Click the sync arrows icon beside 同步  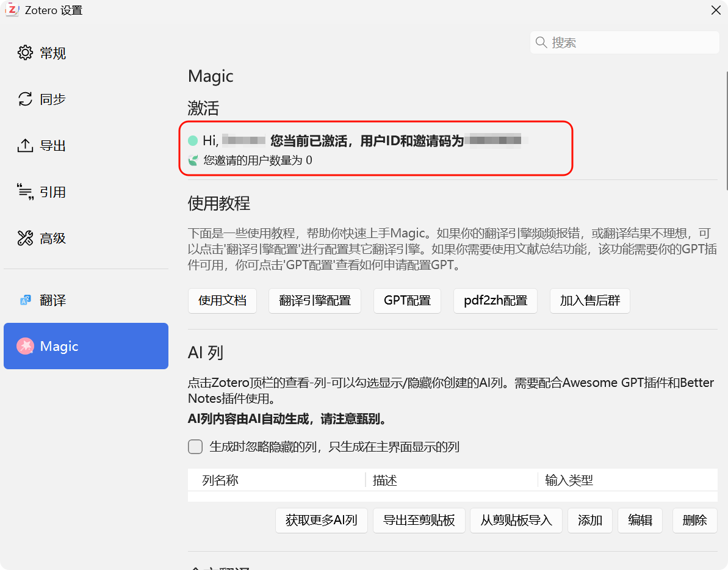pyautogui.click(x=26, y=99)
